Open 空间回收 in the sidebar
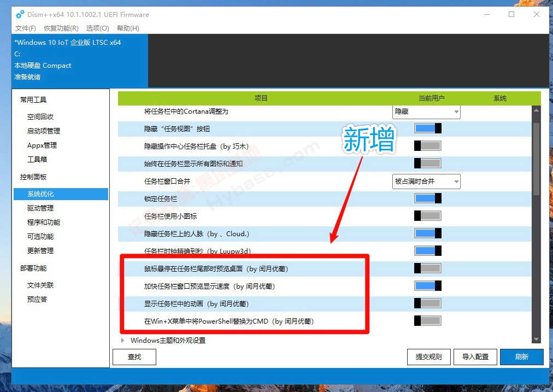Screen dimensions: 553x392 [40, 117]
